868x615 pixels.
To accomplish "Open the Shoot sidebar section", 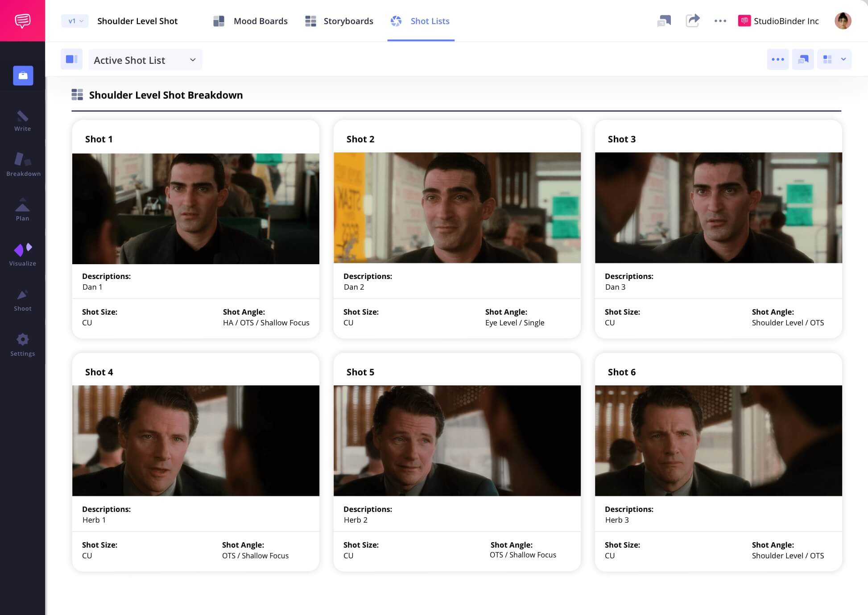I will (x=22, y=300).
